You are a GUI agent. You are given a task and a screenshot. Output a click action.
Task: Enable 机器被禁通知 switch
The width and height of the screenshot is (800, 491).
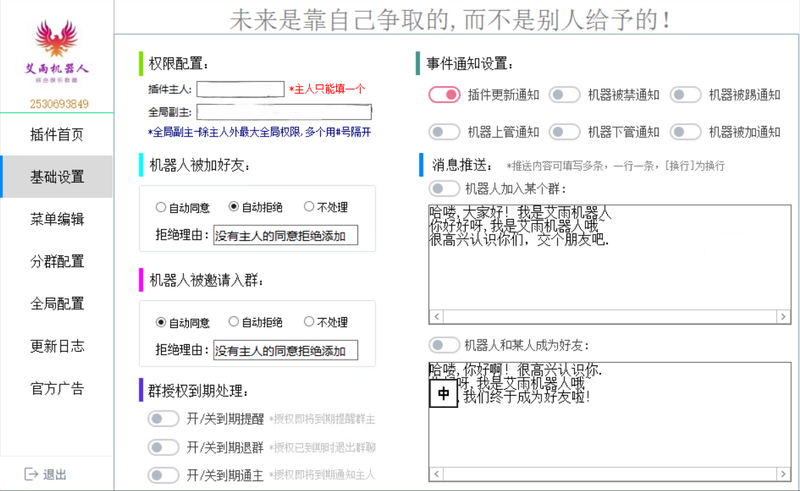pos(565,94)
